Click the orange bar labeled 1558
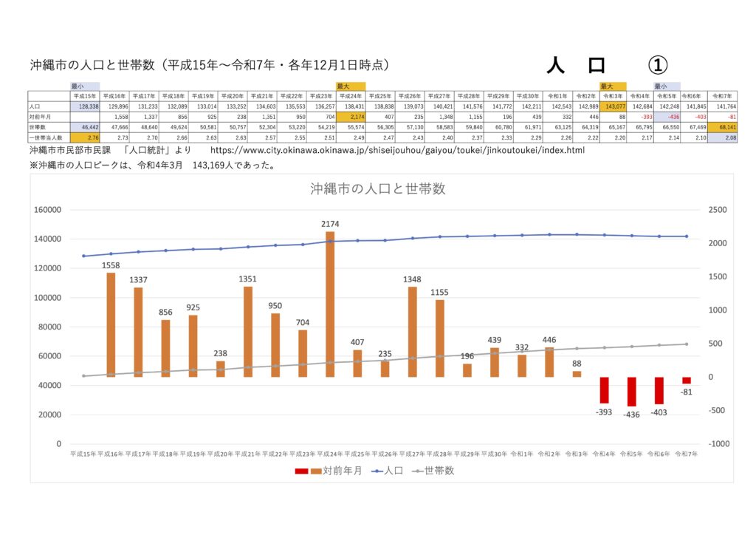Viewport: 756px width, 535px height. pyautogui.click(x=111, y=324)
